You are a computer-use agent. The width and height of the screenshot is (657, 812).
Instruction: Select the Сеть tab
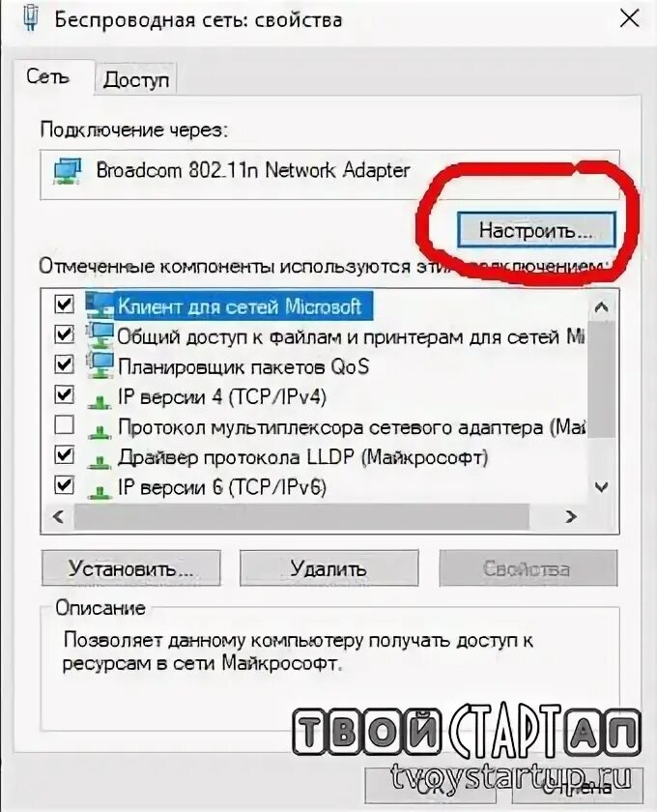[47, 76]
